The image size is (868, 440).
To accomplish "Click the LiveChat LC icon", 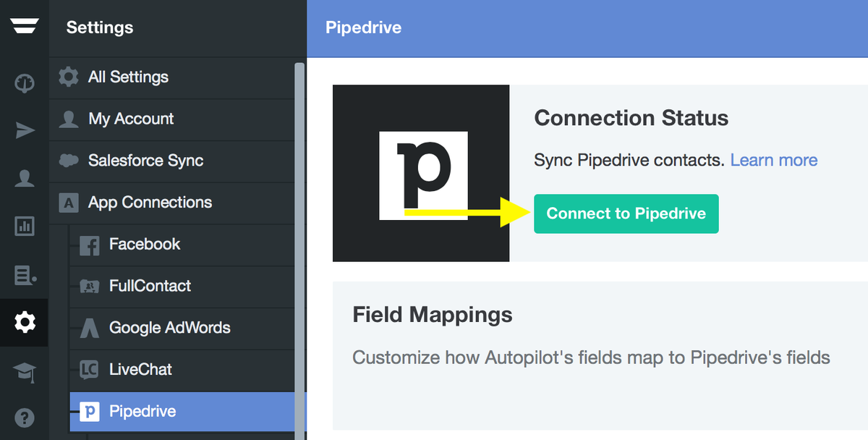I will [90, 370].
